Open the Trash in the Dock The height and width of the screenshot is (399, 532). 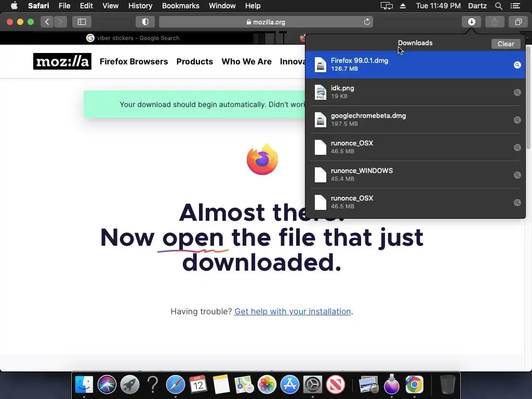click(x=447, y=385)
